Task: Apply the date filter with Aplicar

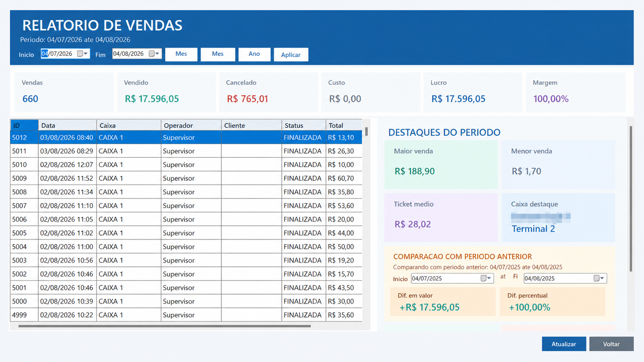Action: click(x=291, y=55)
